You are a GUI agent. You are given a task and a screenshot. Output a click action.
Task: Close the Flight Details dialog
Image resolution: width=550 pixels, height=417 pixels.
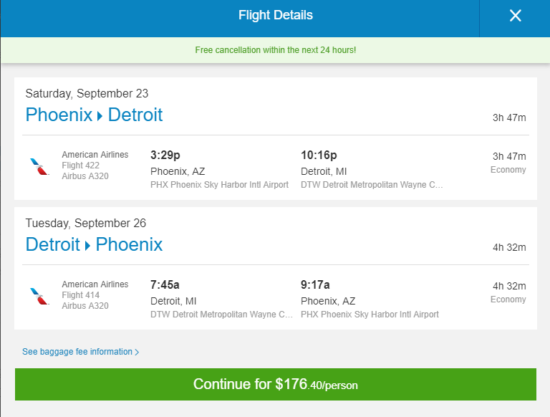515,15
